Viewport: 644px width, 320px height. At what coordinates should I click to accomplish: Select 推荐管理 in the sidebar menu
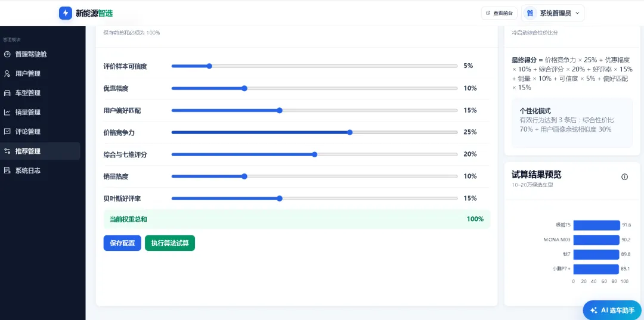click(40, 151)
